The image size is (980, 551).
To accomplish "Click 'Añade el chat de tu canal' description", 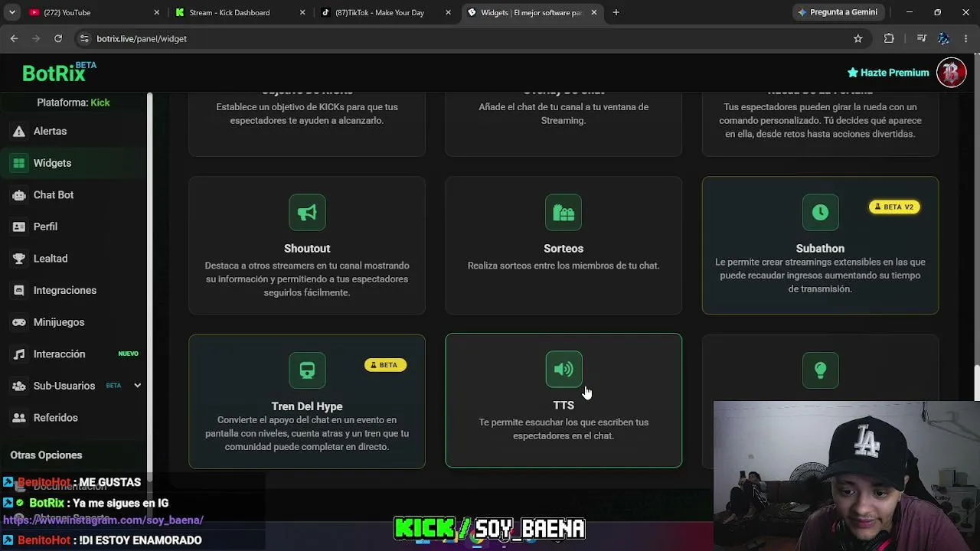I will point(563,113).
